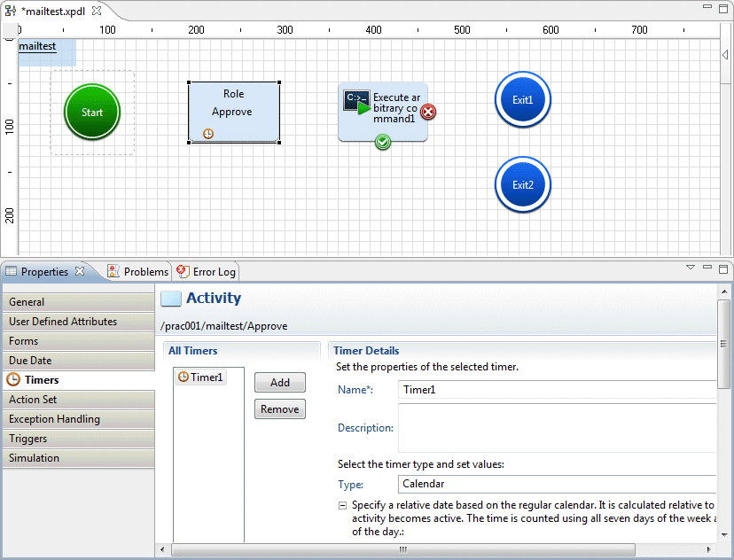Minimize the Properties panel

[707, 267]
